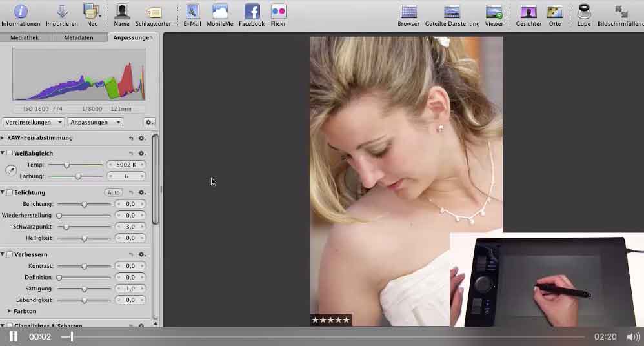Click the Schlagwörter keywords icon
This screenshot has height=346, width=644.
point(154,12)
